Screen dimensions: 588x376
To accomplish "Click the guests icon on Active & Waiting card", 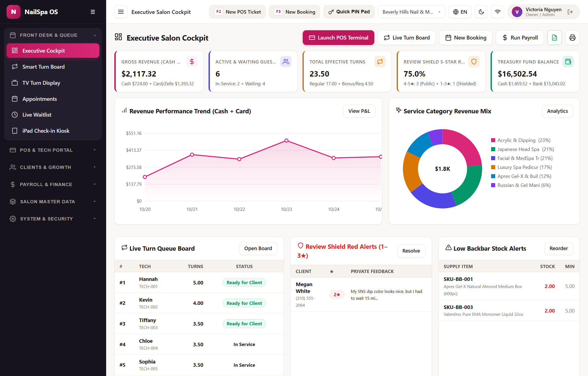I will [286, 62].
